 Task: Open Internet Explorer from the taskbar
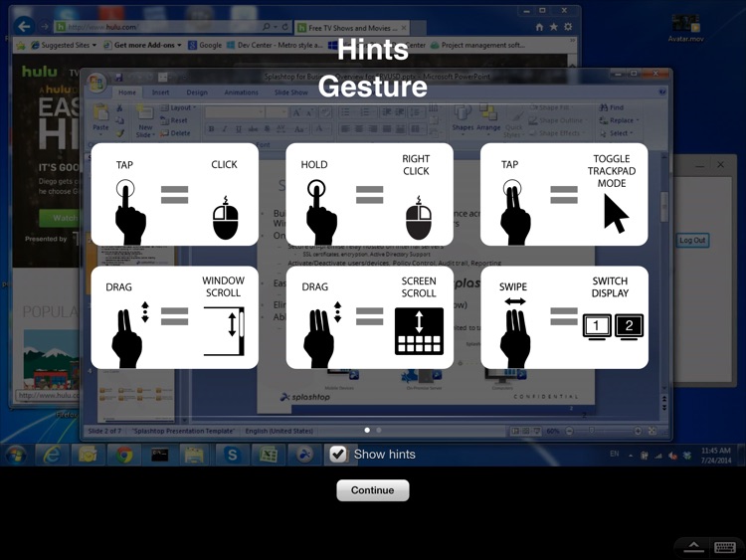[x=52, y=455]
